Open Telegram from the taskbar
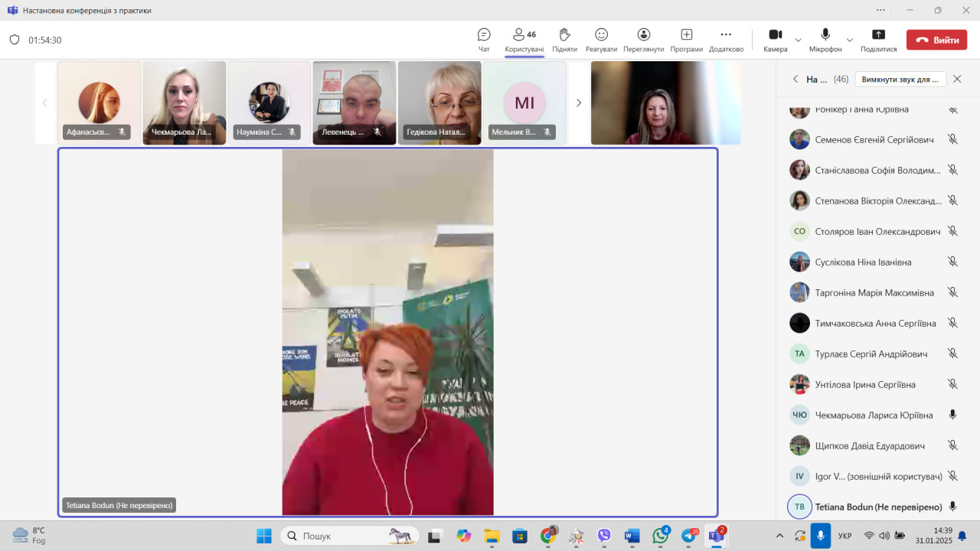 [x=688, y=536]
